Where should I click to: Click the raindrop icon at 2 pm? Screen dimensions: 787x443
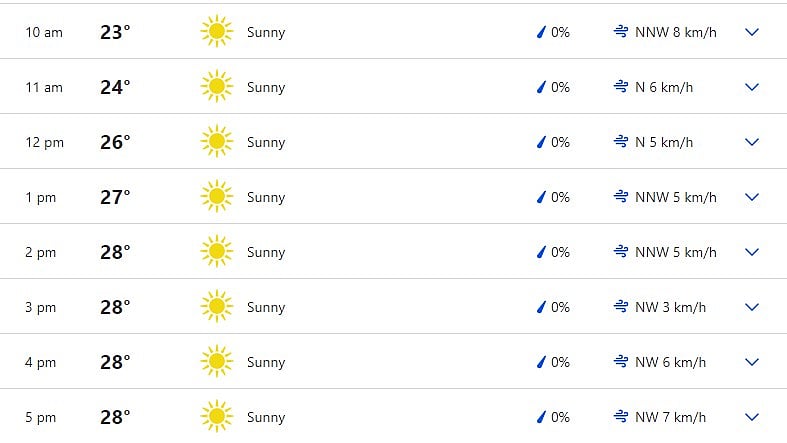coord(541,252)
